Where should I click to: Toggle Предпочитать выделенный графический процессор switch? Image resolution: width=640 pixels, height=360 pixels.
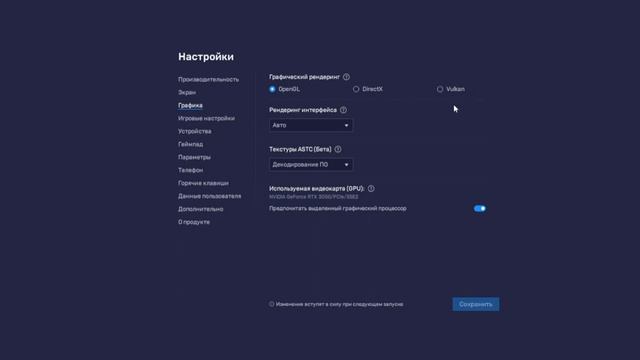coord(480,209)
